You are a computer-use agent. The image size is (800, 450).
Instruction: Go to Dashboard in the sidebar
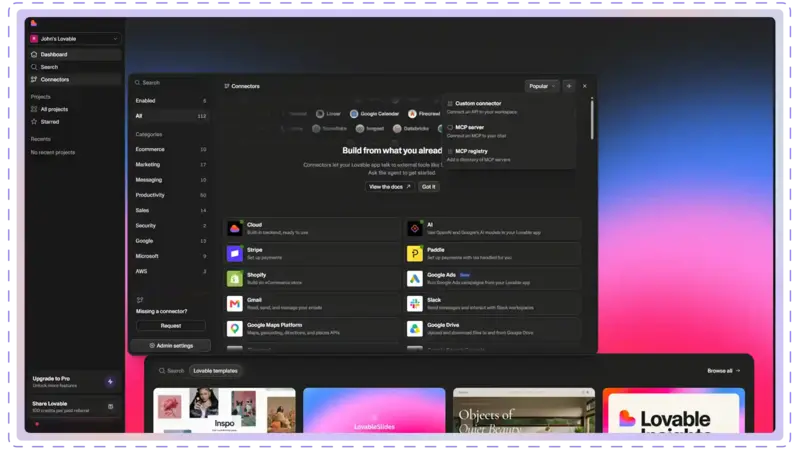(x=75, y=54)
